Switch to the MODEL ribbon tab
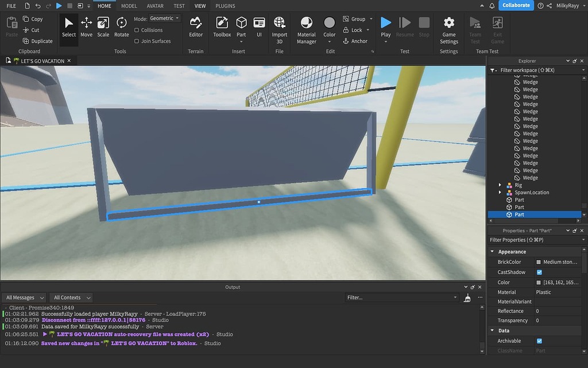 [129, 6]
